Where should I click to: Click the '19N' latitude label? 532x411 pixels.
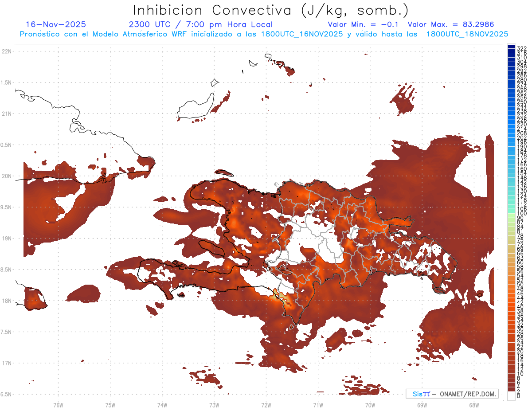(8, 238)
